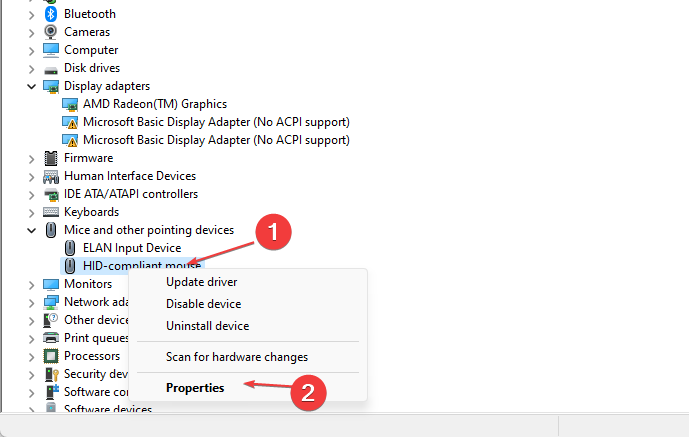The height and width of the screenshot is (437, 689).
Task: Click the Disk drives category icon
Action: pos(51,68)
